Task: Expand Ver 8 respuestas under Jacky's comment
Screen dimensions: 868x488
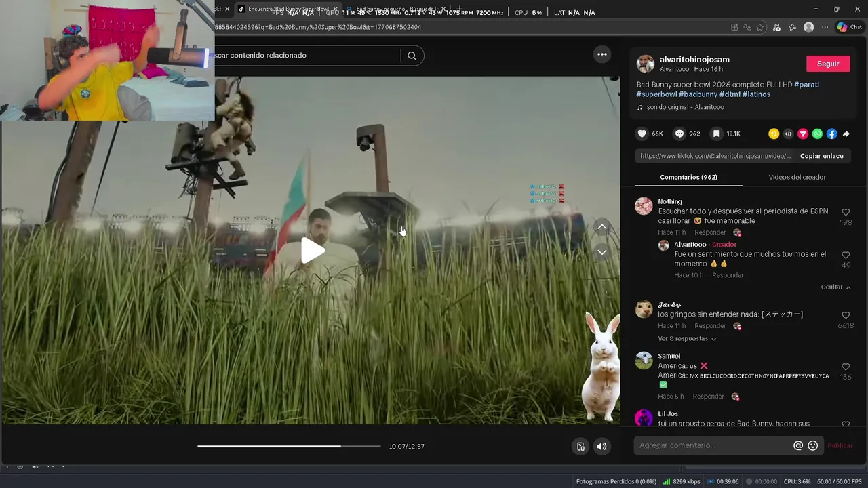Action: click(x=686, y=339)
